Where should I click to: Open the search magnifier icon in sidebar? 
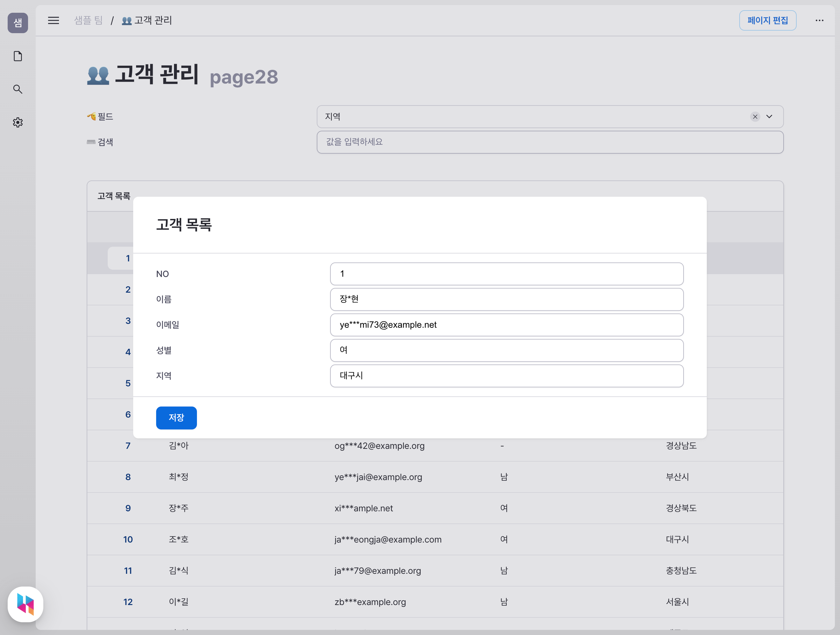[18, 89]
